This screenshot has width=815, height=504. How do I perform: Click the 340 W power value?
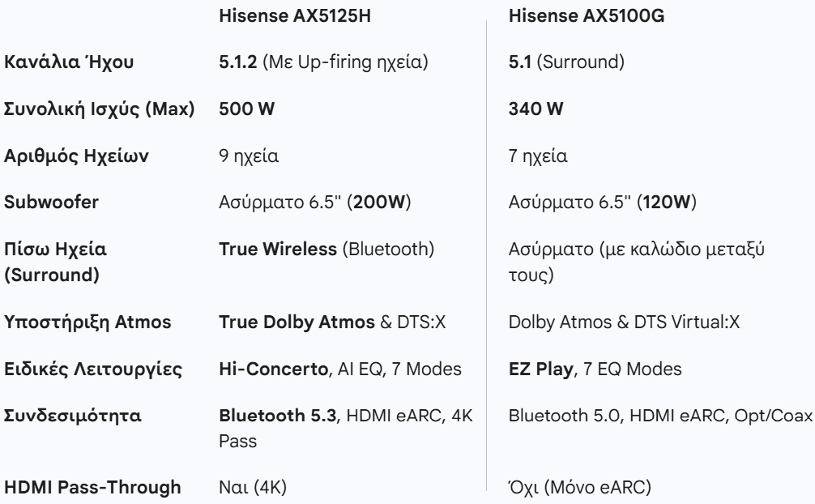[536, 109]
